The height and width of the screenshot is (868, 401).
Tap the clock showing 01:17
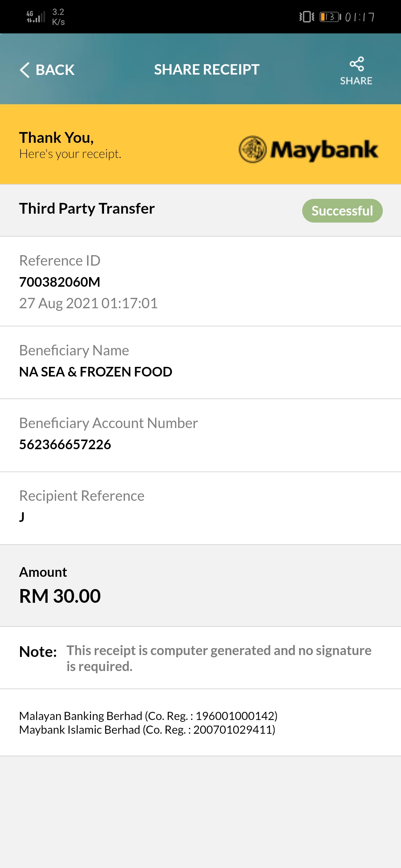click(x=360, y=17)
